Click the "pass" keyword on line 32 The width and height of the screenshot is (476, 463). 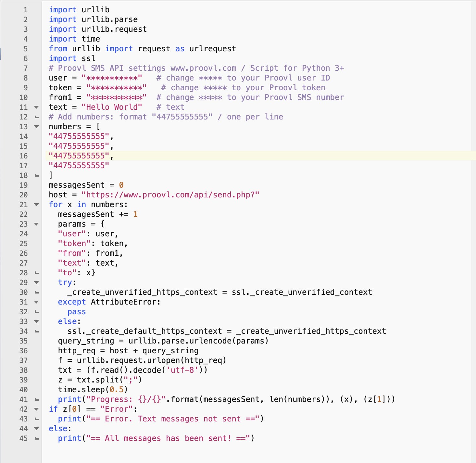pyautogui.click(x=77, y=312)
